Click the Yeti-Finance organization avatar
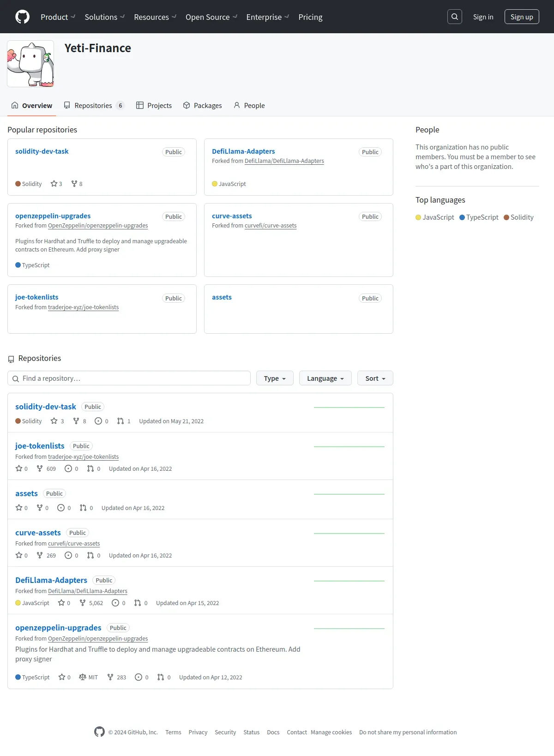 tap(30, 64)
